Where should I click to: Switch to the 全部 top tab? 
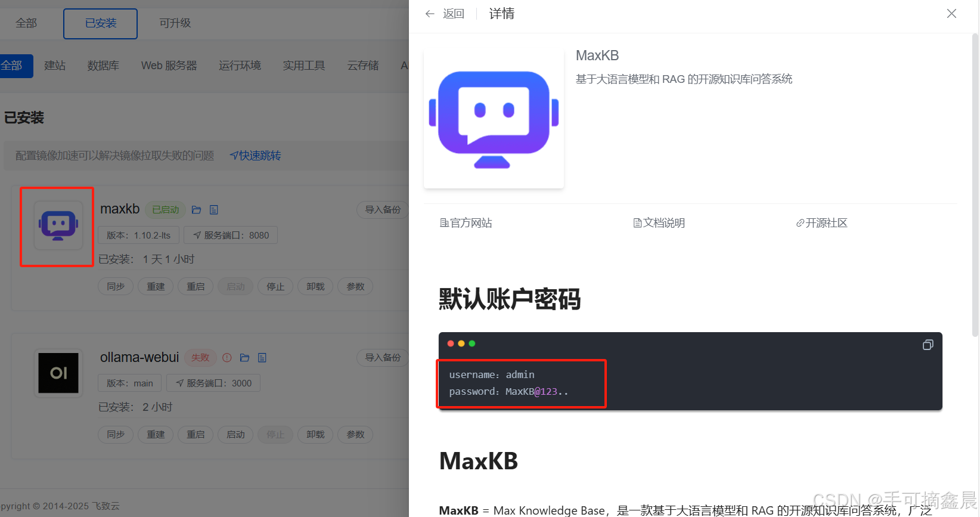(x=26, y=23)
